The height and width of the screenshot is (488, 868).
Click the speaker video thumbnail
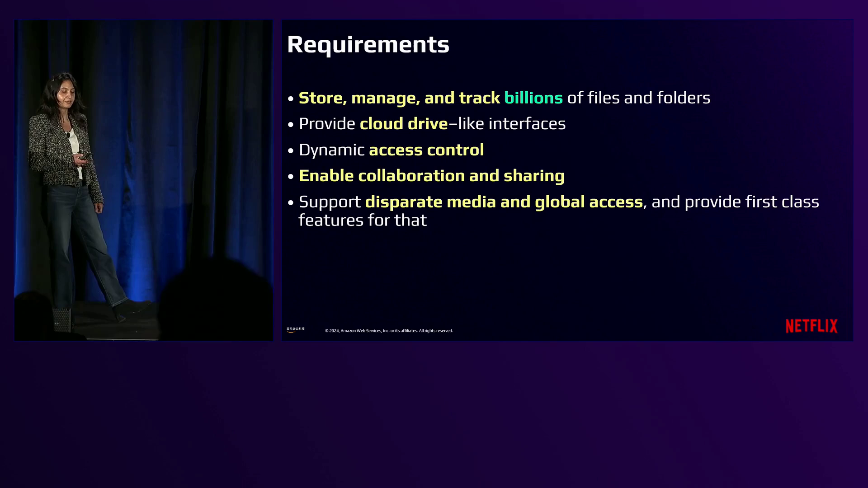coord(143,180)
